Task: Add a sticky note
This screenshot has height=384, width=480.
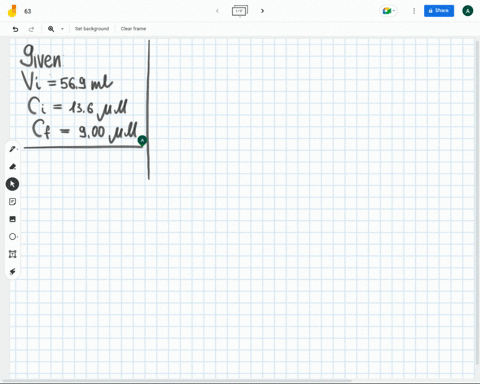Action: click(x=13, y=202)
